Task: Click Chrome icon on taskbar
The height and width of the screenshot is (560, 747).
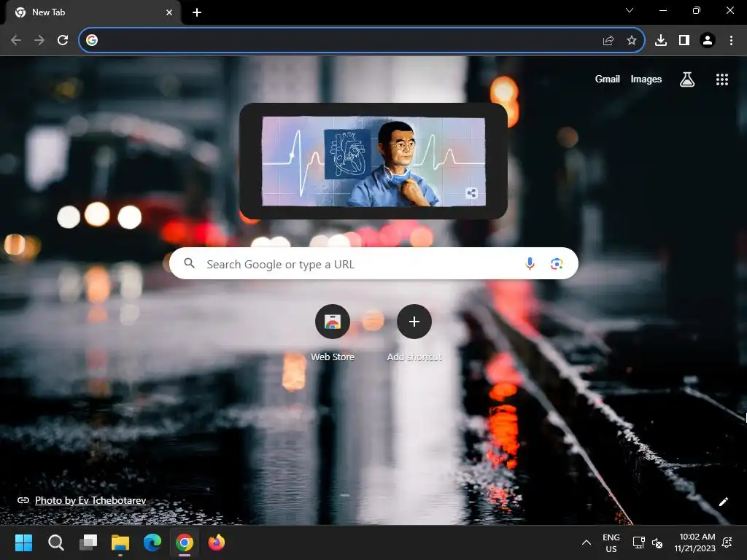Action: point(185,542)
